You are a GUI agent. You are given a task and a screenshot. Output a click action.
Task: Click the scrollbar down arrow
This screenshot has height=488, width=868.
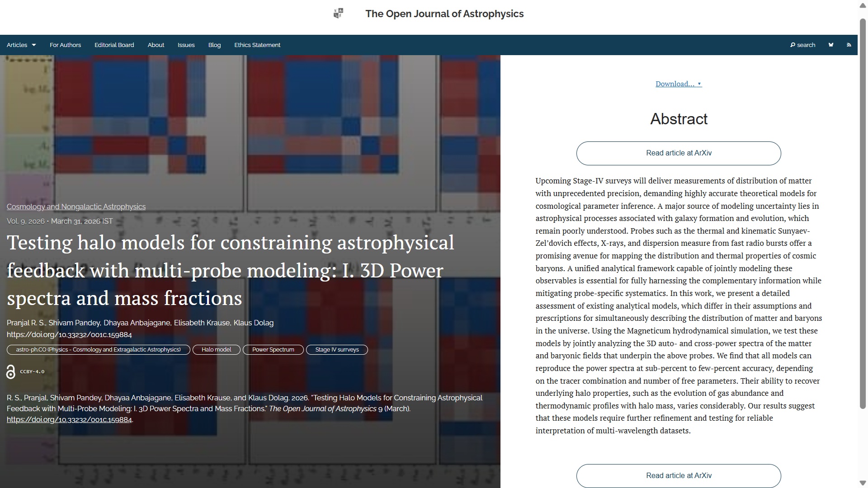(863, 483)
